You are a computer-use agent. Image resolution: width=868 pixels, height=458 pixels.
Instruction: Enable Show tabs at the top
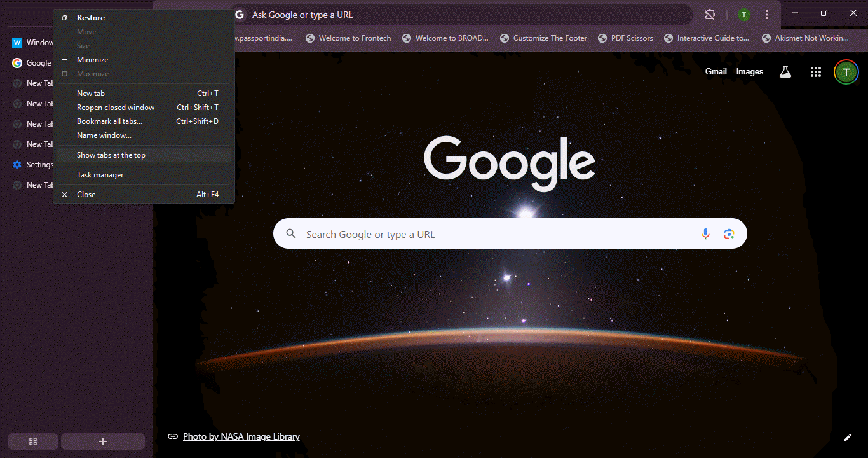(111, 155)
